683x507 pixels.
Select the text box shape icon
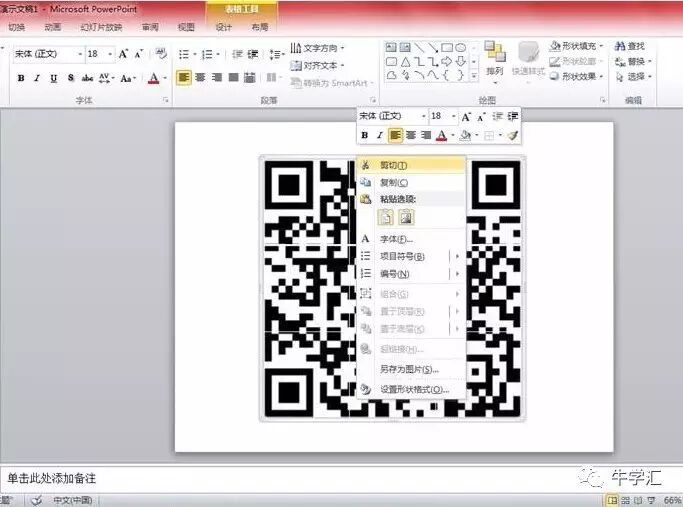tap(391, 47)
